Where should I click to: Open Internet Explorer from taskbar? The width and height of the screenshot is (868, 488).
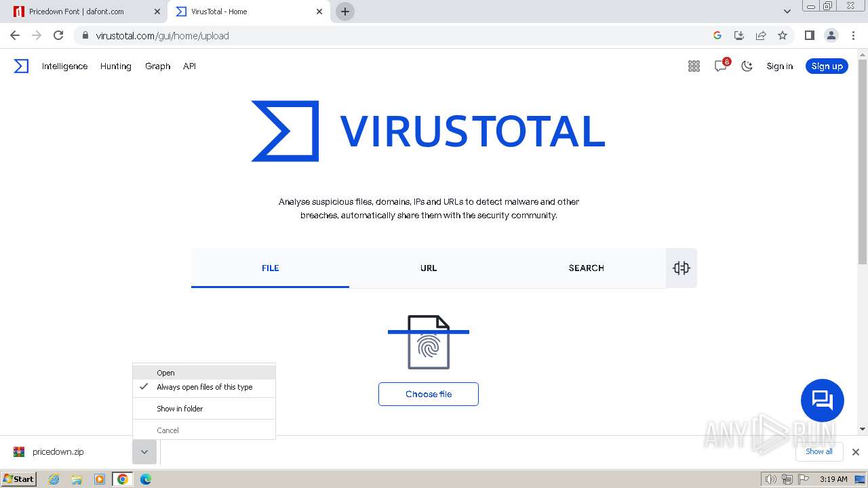pos(54,479)
